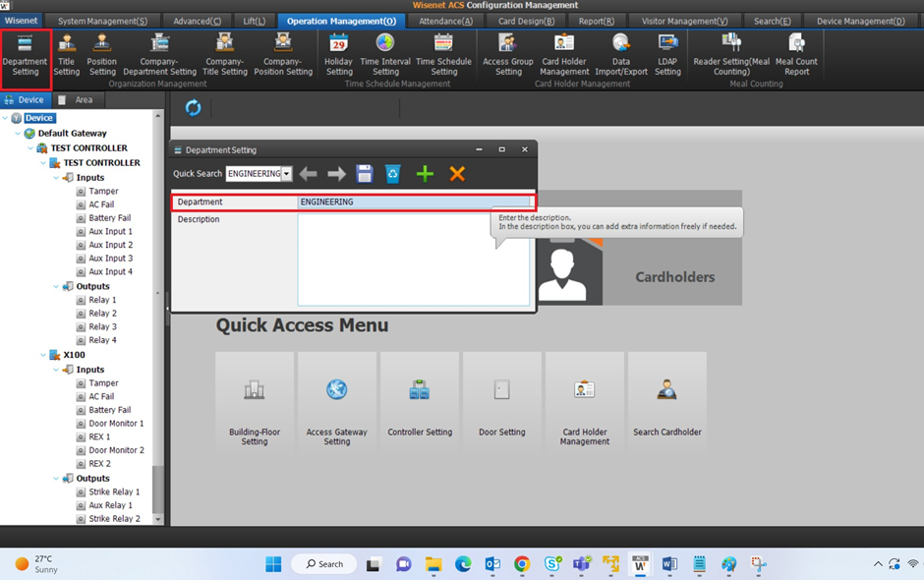Collapse Outputs under TEST CONTROLLER
Screen dimensions: 924x580
[57, 287]
